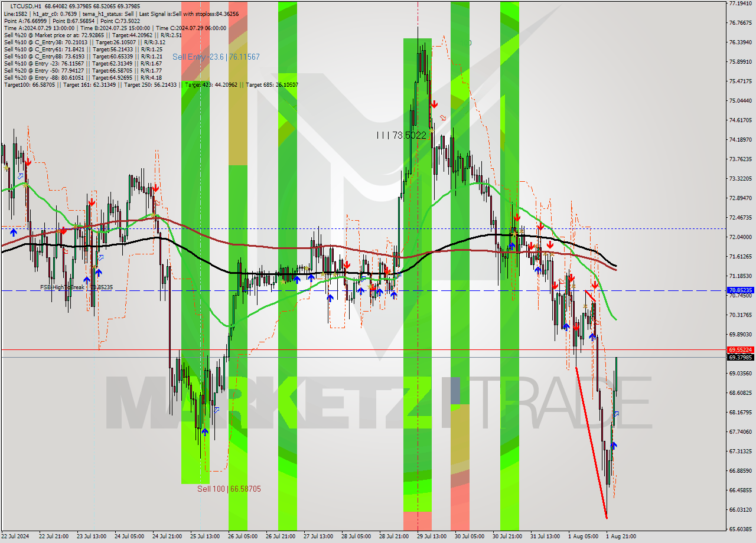Click the 'Time A:2024.07.29 13:00:00' line
This screenshot has height=543, width=756.
pyautogui.click(x=115, y=28)
